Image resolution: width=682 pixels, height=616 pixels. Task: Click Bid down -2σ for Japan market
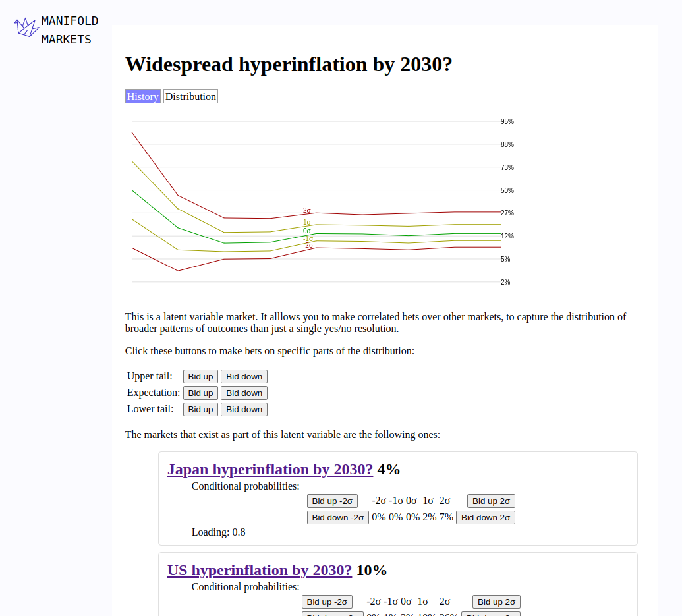[337, 518]
